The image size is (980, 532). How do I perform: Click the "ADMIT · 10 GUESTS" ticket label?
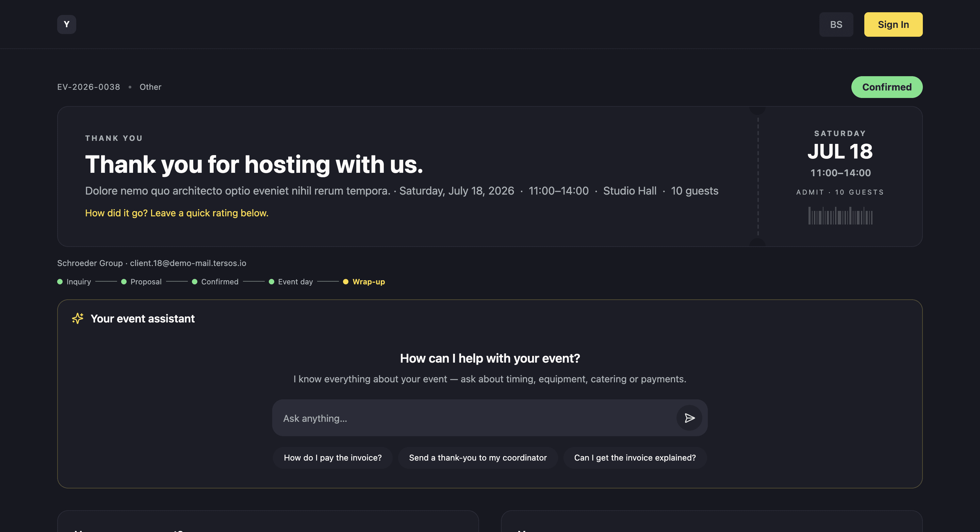pyautogui.click(x=840, y=192)
